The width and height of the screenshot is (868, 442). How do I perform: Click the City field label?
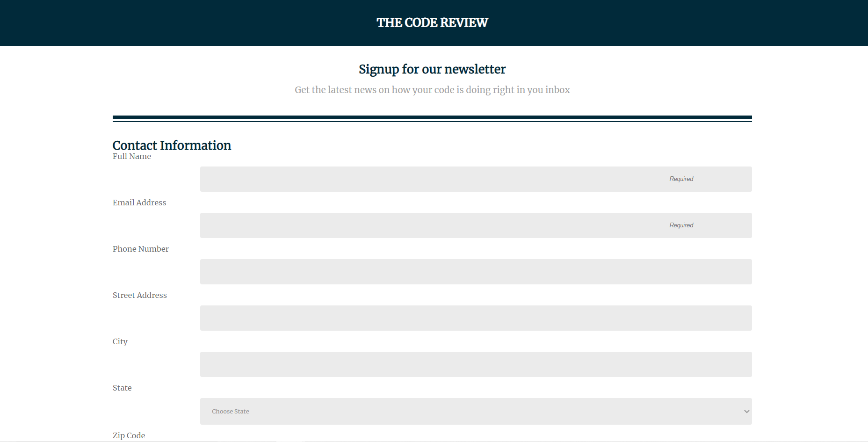pyautogui.click(x=120, y=341)
